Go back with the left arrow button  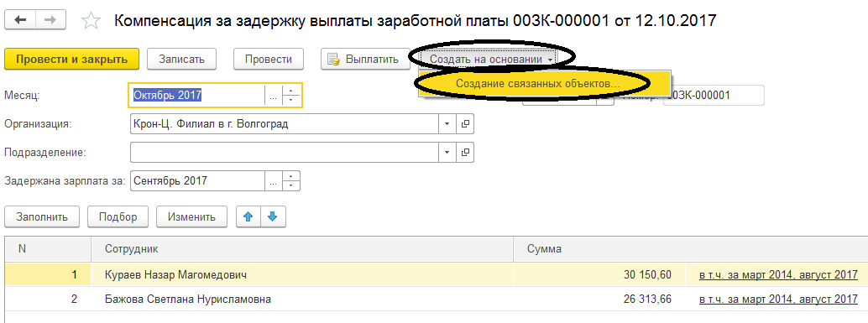pyautogui.click(x=20, y=20)
